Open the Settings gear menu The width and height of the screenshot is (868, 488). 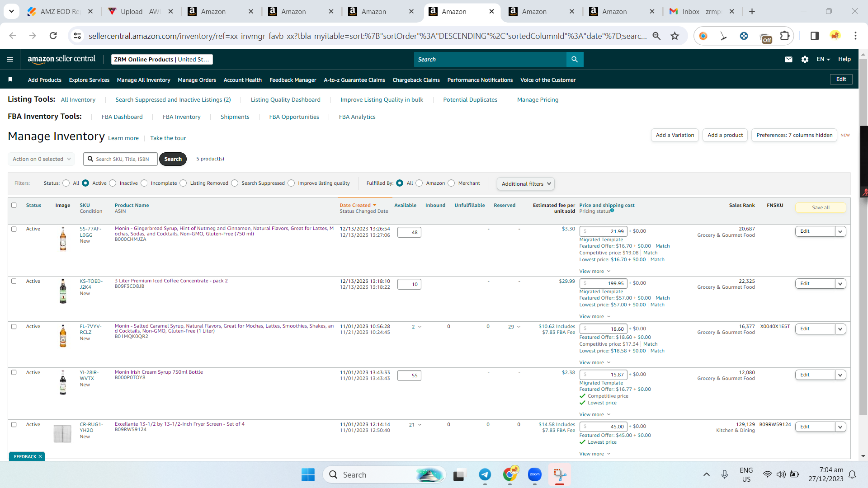[x=805, y=59]
